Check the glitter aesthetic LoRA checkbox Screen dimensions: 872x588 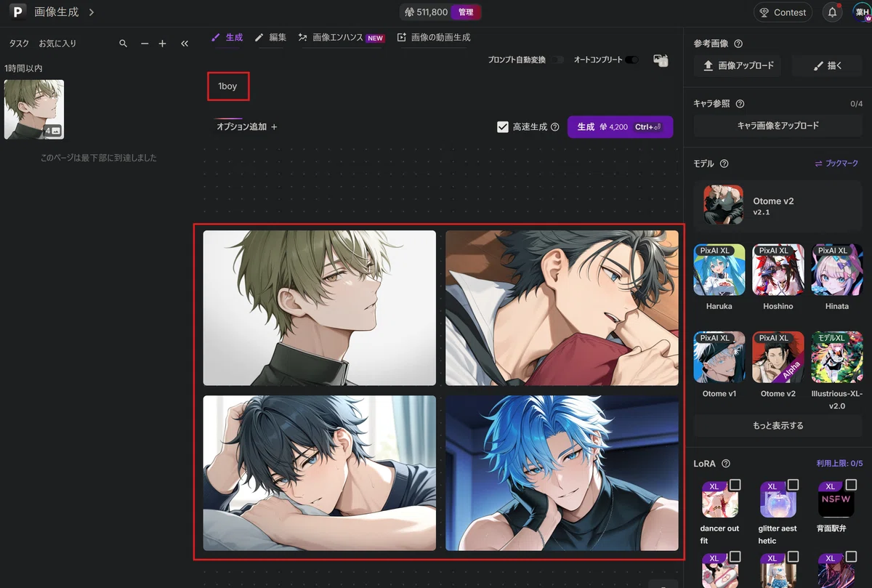click(794, 485)
